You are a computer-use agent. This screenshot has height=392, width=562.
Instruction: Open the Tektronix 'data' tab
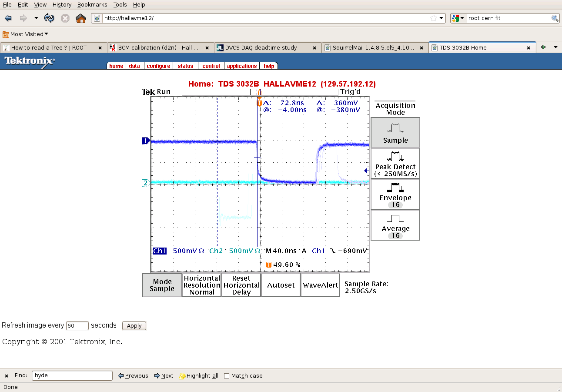tap(134, 66)
